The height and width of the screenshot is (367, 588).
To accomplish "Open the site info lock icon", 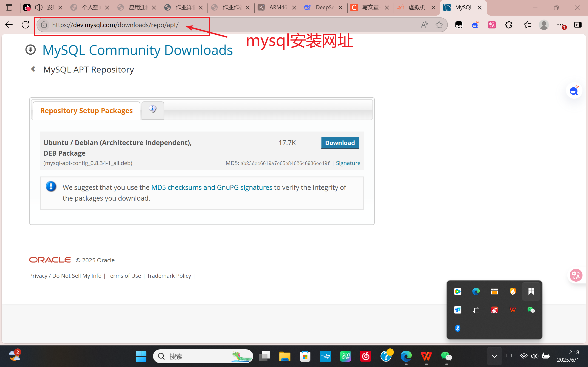I will click(x=44, y=25).
